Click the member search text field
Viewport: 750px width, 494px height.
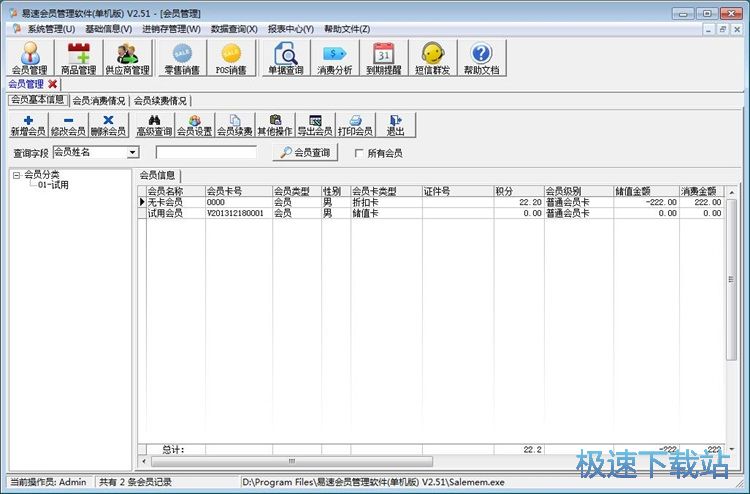click(206, 152)
